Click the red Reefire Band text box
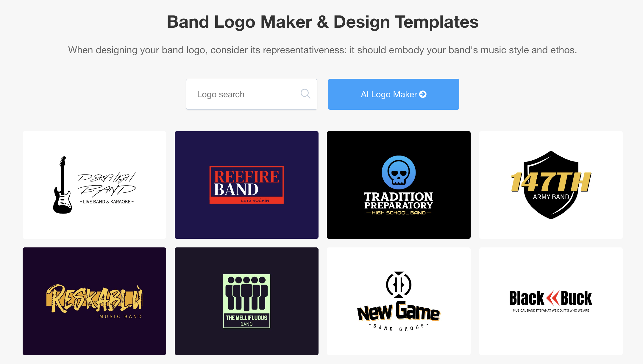The width and height of the screenshot is (643, 364). [246, 185]
